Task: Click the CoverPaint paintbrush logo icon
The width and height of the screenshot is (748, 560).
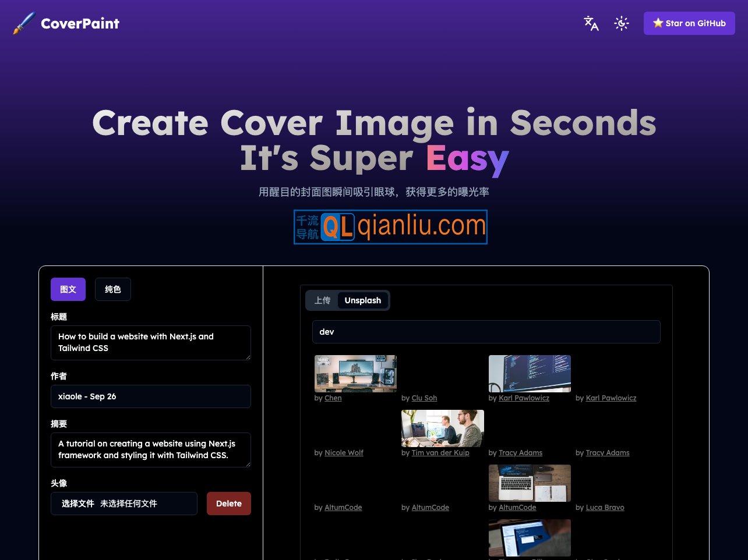Action: pos(24,23)
